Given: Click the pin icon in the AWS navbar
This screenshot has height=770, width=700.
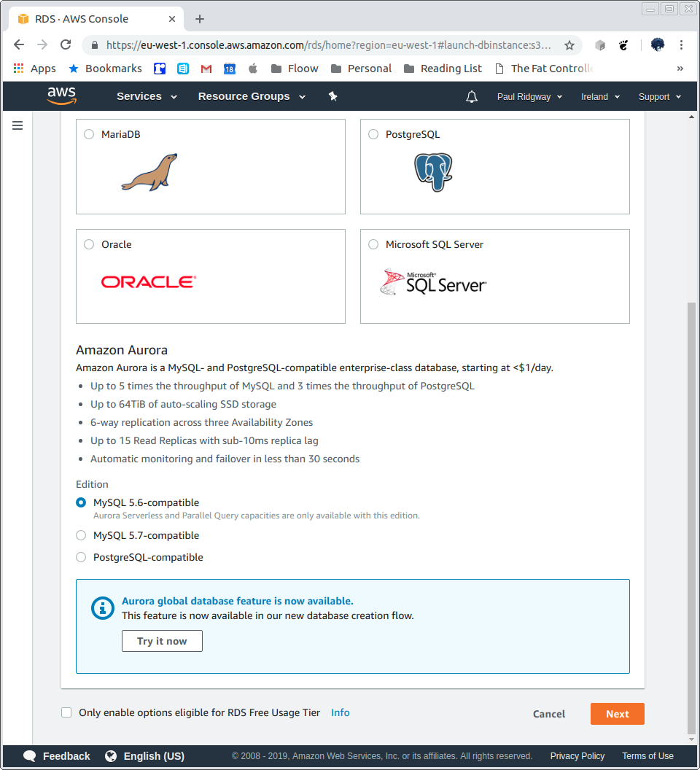Looking at the screenshot, I should tap(332, 96).
